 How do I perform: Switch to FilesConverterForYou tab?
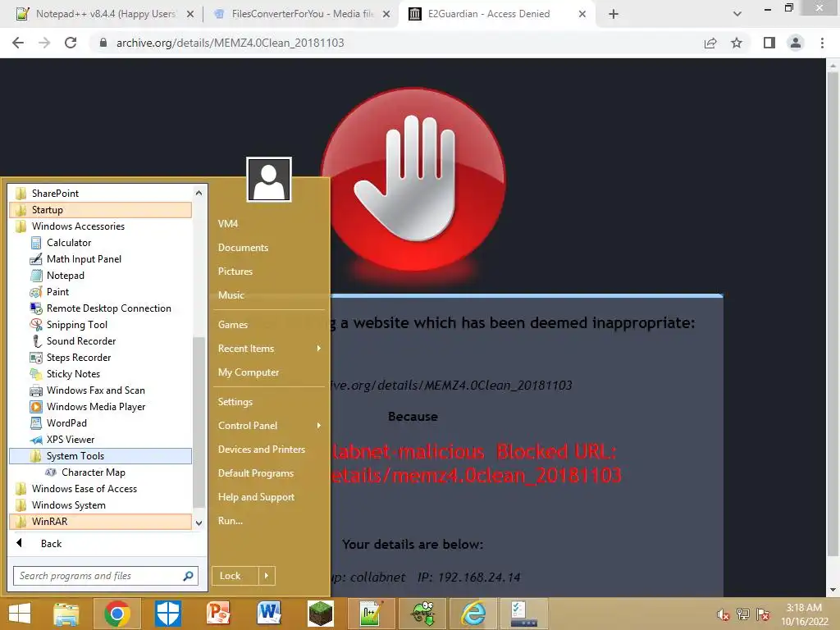coord(301,14)
